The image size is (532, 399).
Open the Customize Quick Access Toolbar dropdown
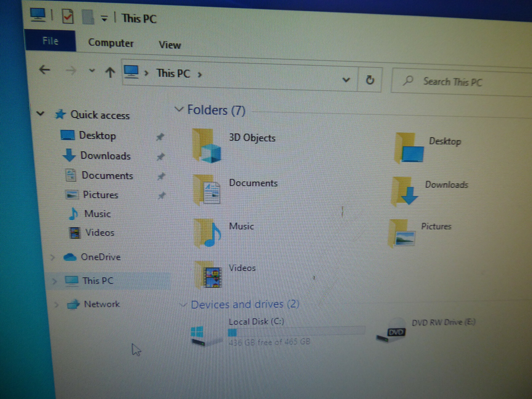[x=104, y=19]
